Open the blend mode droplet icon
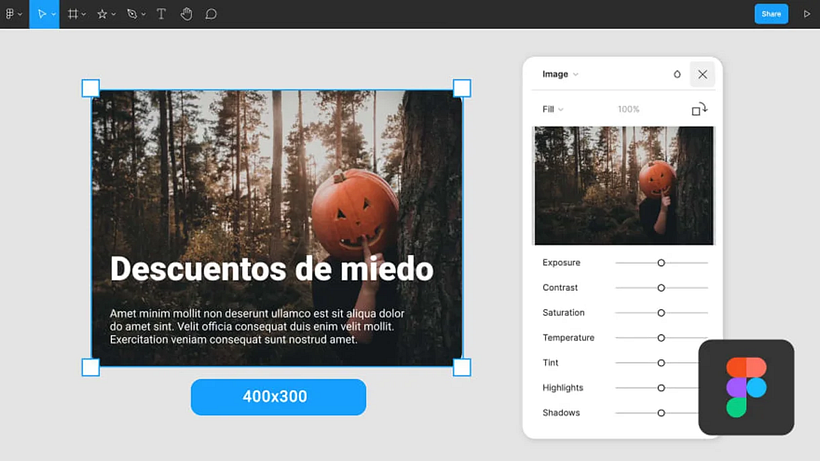The image size is (820, 461). pyautogui.click(x=677, y=74)
